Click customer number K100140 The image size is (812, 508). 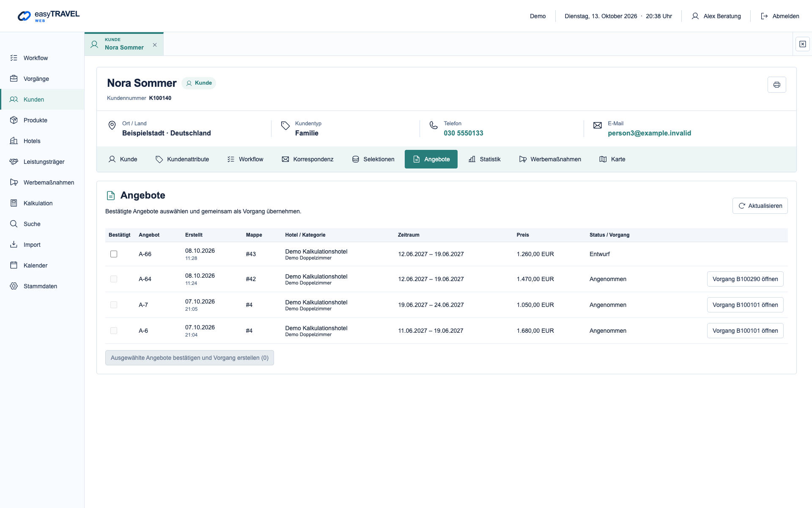click(160, 98)
